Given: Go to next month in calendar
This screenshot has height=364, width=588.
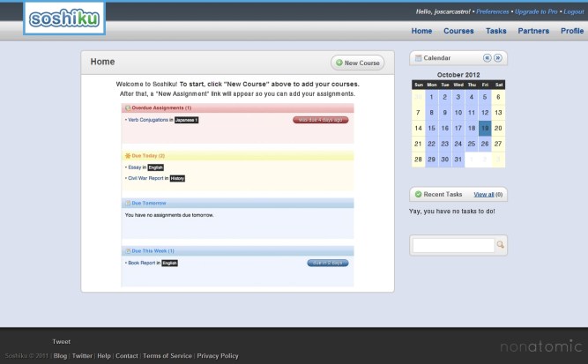Looking at the screenshot, I should tap(498, 58).
